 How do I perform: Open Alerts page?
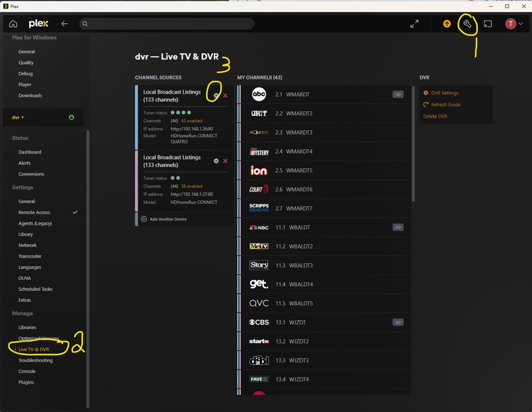(x=24, y=163)
